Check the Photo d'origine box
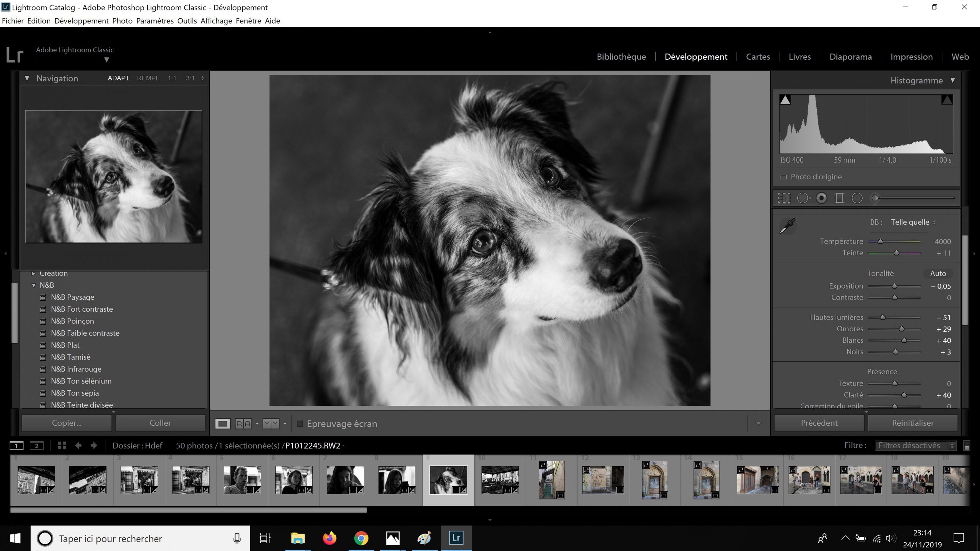 pos(783,177)
